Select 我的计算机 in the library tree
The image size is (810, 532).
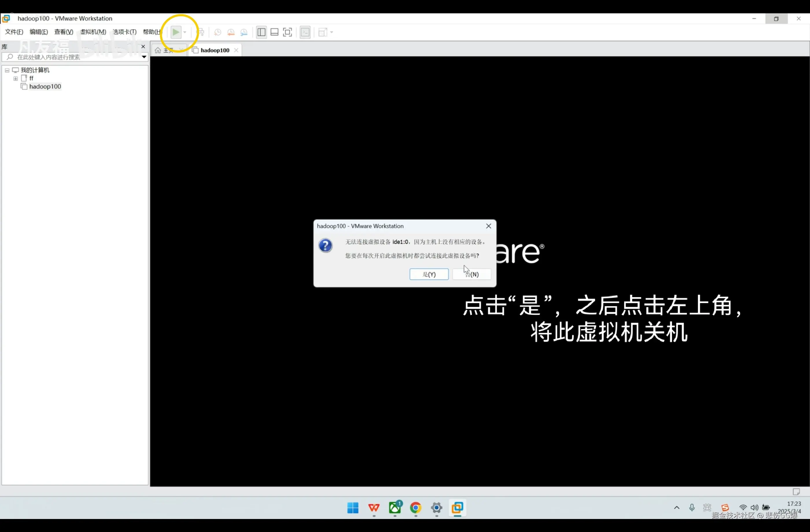point(35,70)
